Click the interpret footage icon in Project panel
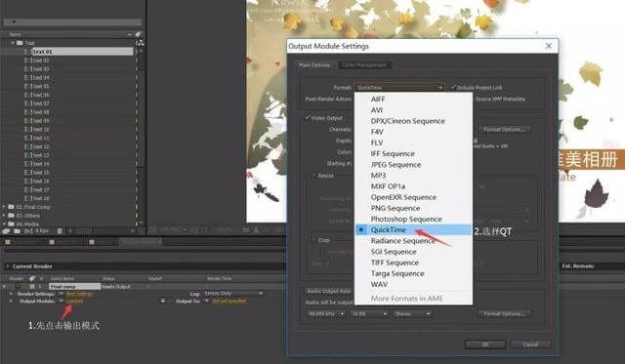625x364 pixels. [6, 230]
